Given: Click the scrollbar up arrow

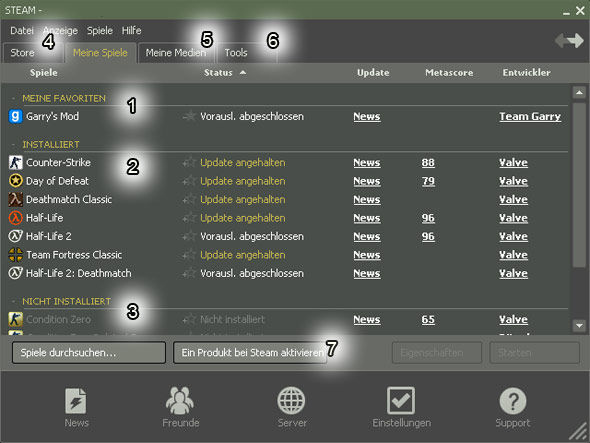Looking at the screenshot, I should pyautogui.click(x=579, y=92).
